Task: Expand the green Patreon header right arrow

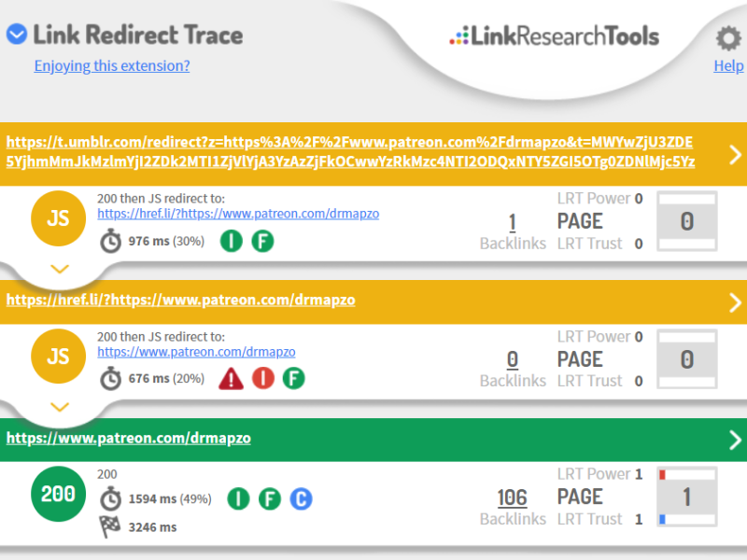Action: 735,439
